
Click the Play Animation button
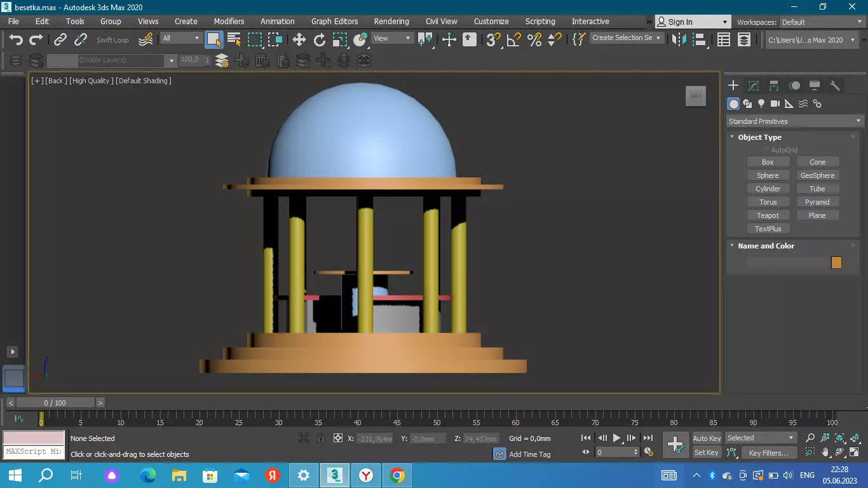[617, 438]
